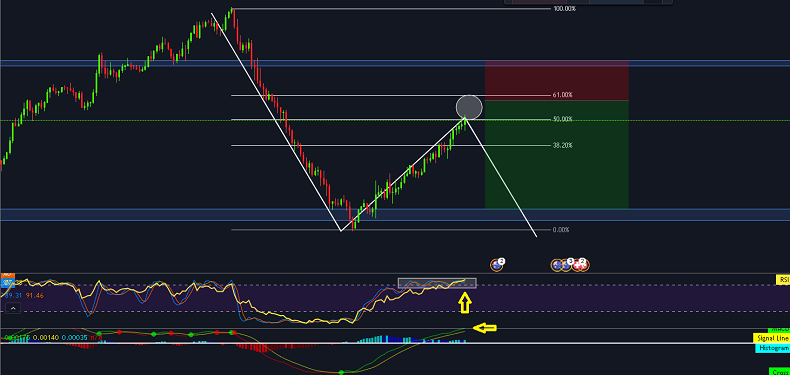Open the single Australia economic event icon
This screenshot has height=375, width=790.
[497, 265]
